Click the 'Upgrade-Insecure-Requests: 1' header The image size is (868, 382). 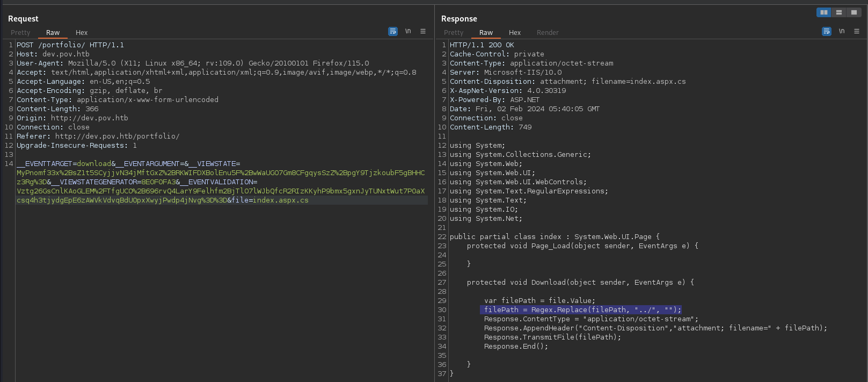coord(77,146)
